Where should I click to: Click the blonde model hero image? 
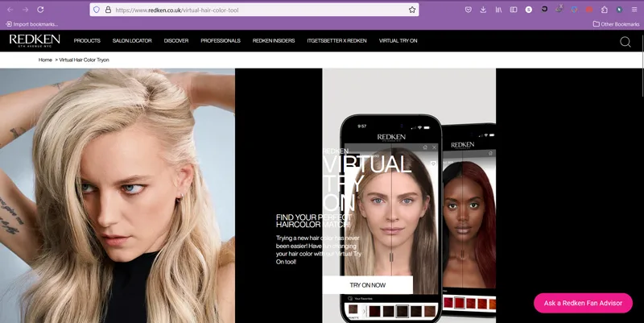118,196
